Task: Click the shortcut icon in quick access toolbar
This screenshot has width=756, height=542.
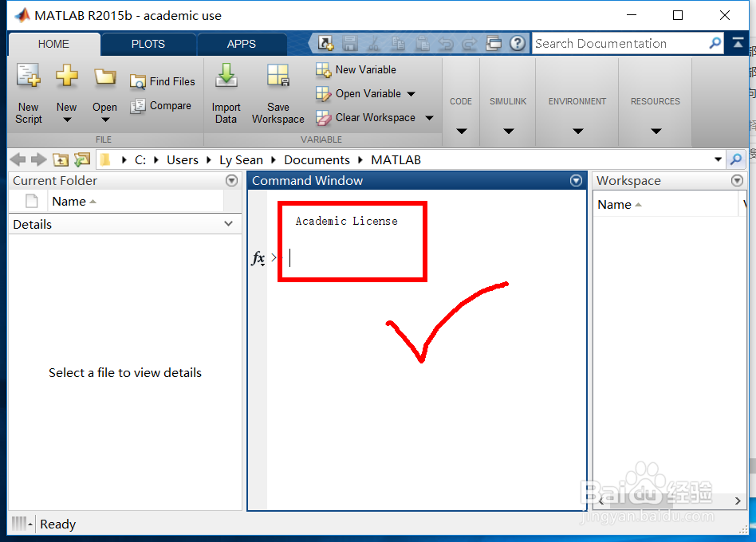Action: [326, 43]
